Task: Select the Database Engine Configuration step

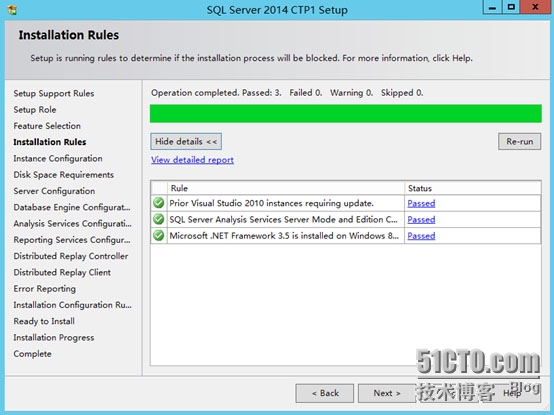Action: 72,207
